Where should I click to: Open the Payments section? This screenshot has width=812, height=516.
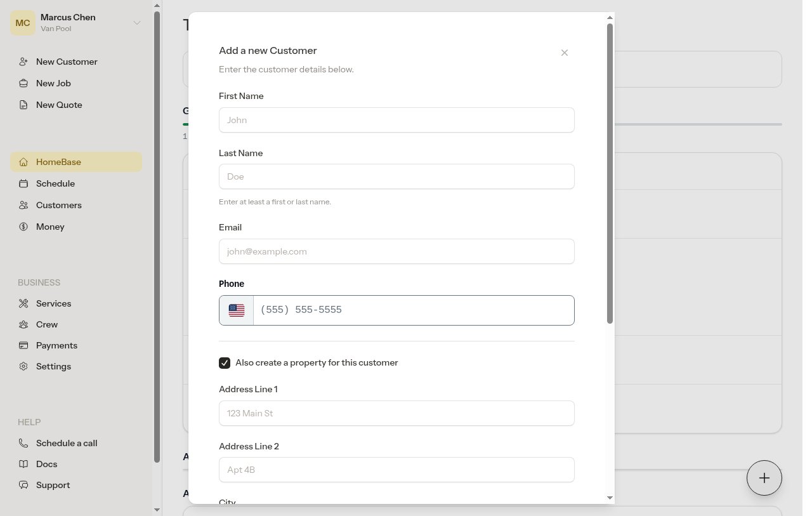[76, 345]
